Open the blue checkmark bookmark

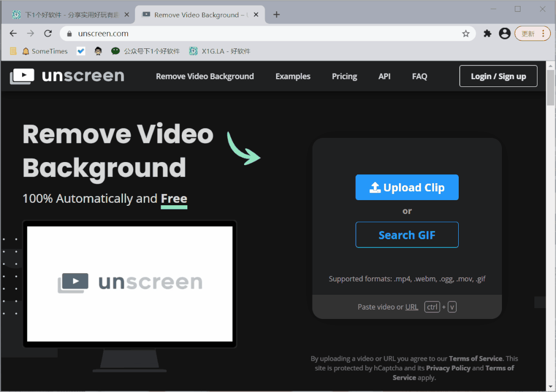pos(81,51)
